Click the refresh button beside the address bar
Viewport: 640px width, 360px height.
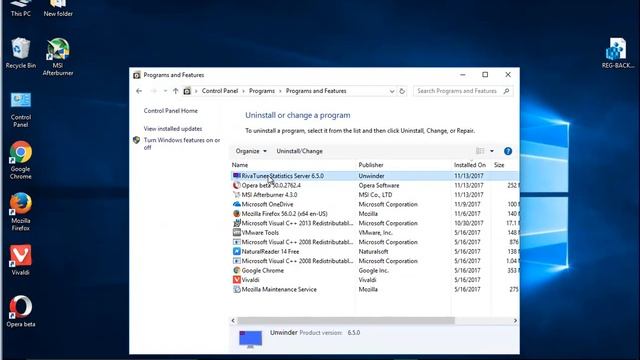click(402, 91)
